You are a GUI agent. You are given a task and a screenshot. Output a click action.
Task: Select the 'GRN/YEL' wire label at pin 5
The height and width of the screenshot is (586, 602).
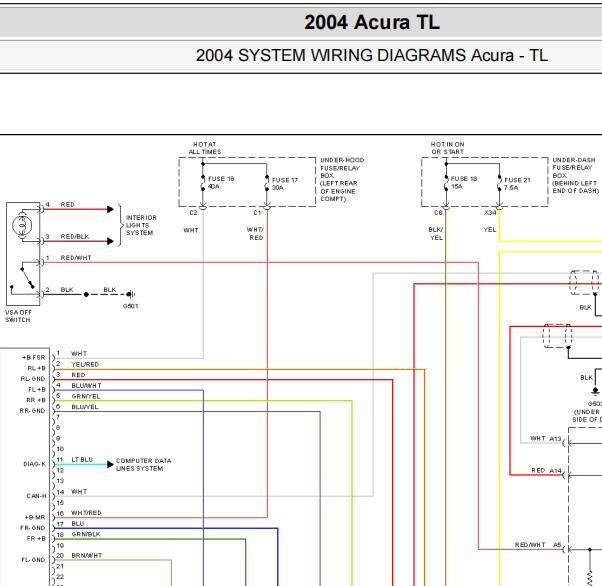[x=86, y=396]
